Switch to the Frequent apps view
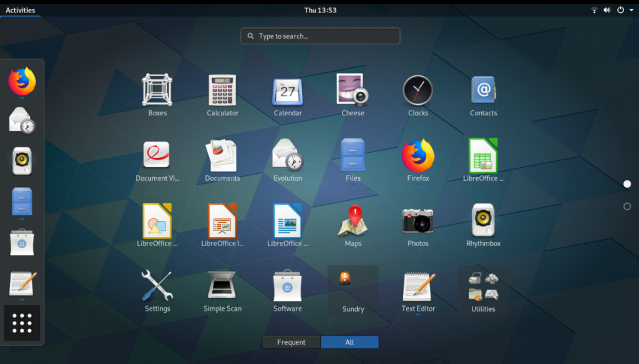639x364 pixels. [x=291, y=342]
